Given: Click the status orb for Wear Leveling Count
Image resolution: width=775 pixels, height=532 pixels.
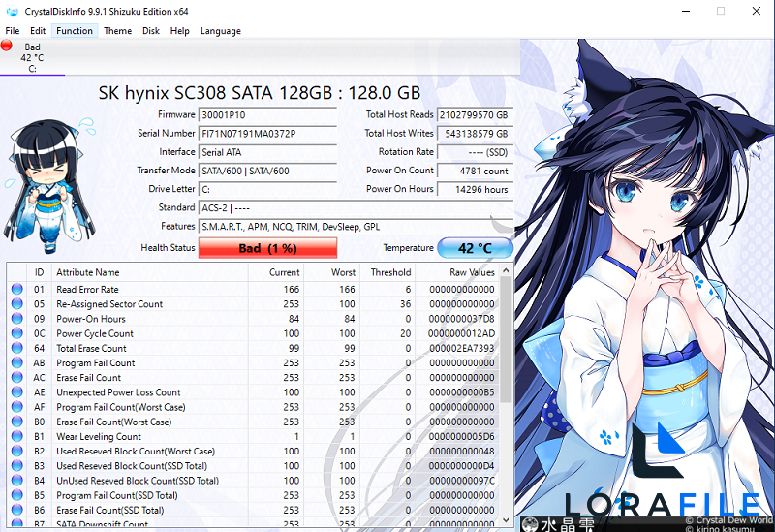Looking at the screenshot, I should [x=17, y=436].
